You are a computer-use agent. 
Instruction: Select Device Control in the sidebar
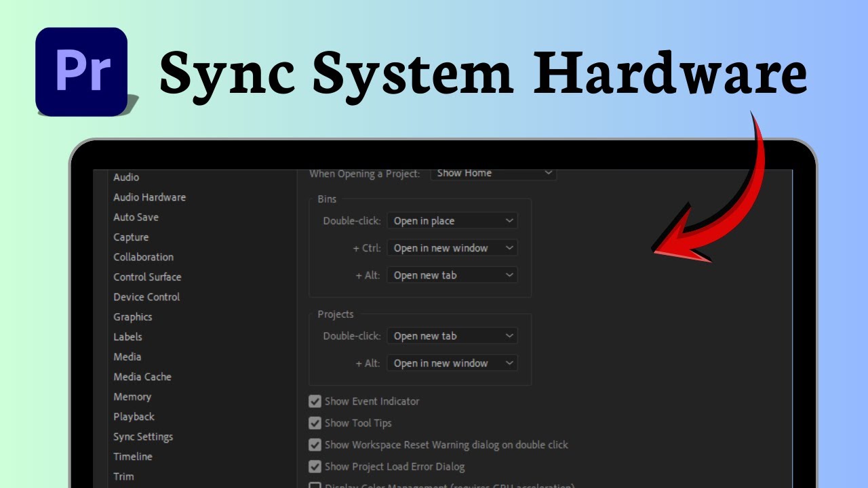coord(146,297)
